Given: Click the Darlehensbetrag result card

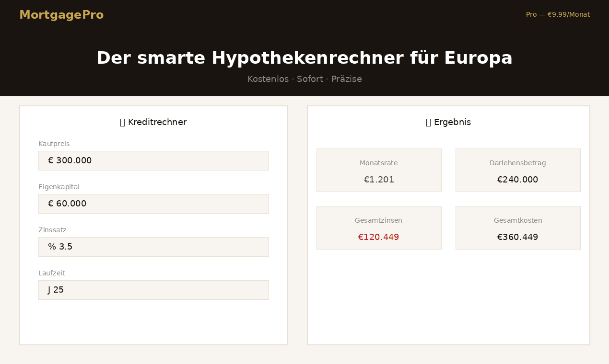Looking at the screenshot, I should tap(518, 170).
